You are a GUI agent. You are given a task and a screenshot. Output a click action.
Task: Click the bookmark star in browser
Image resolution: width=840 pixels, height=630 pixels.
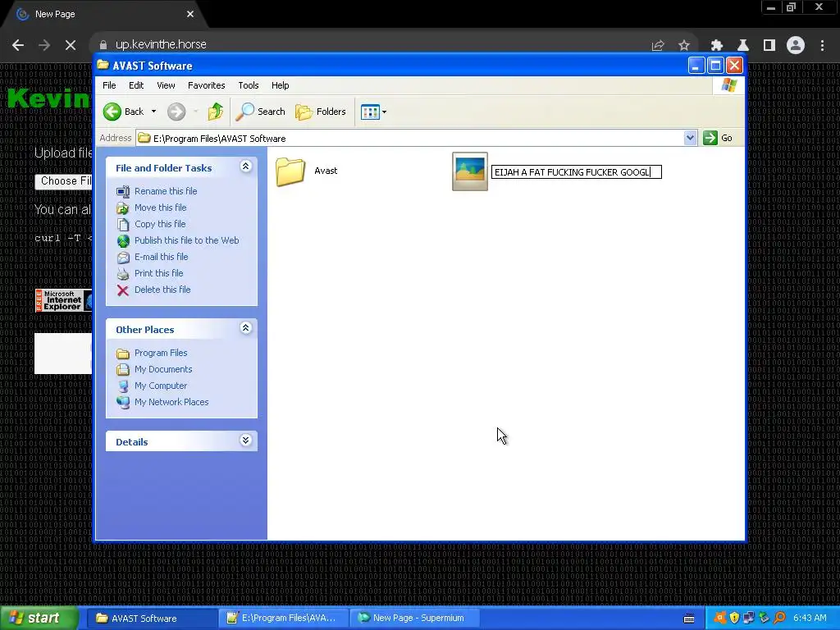(684, 46)
